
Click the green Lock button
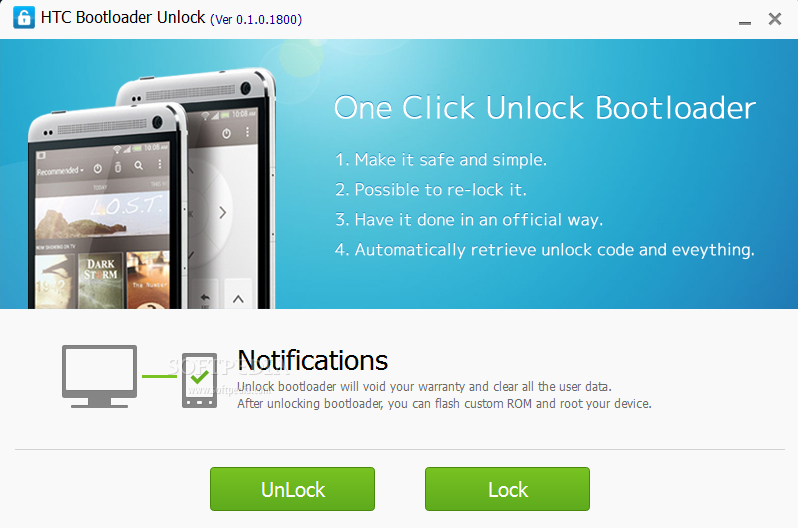pos(507,489)
